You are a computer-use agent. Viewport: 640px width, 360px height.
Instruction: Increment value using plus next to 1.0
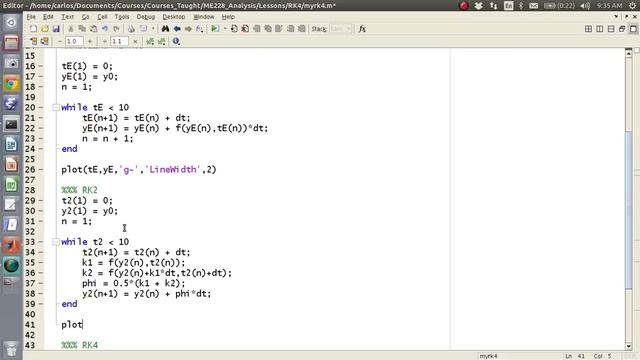[90, 41]
